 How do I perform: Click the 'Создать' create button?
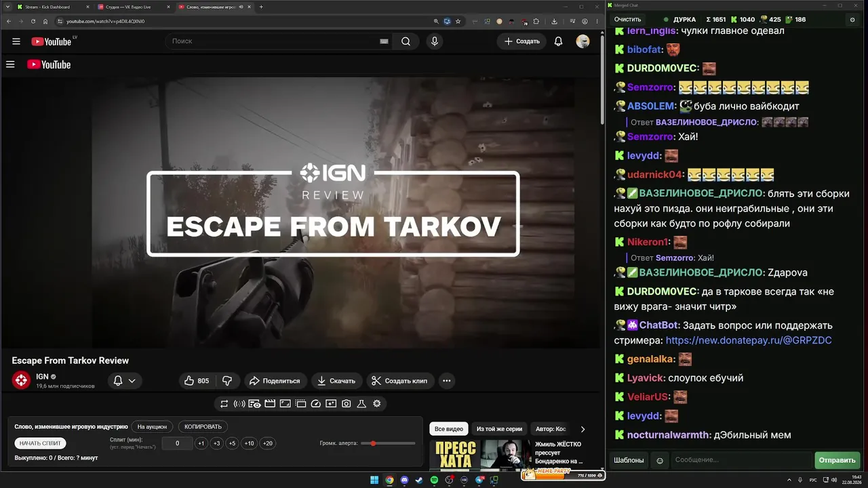[522, 41]
